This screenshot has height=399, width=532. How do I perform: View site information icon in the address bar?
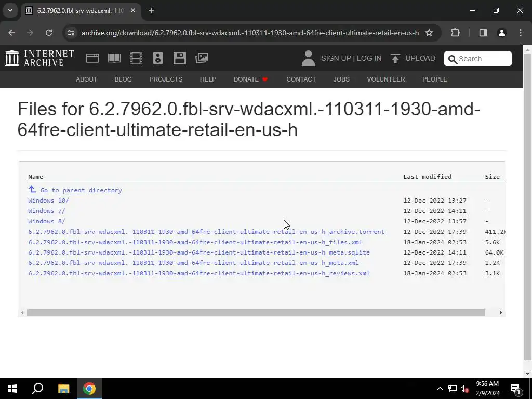pyautogui.click(x=71, y=33)
